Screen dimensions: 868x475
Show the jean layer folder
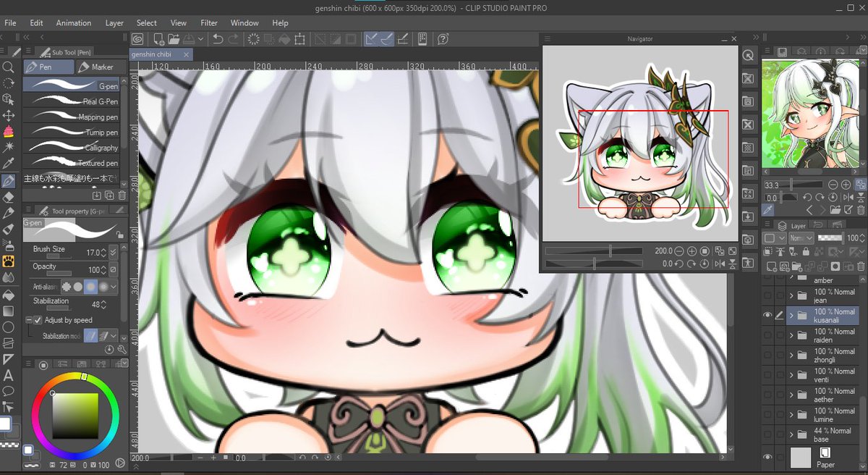tap(767, 295)
